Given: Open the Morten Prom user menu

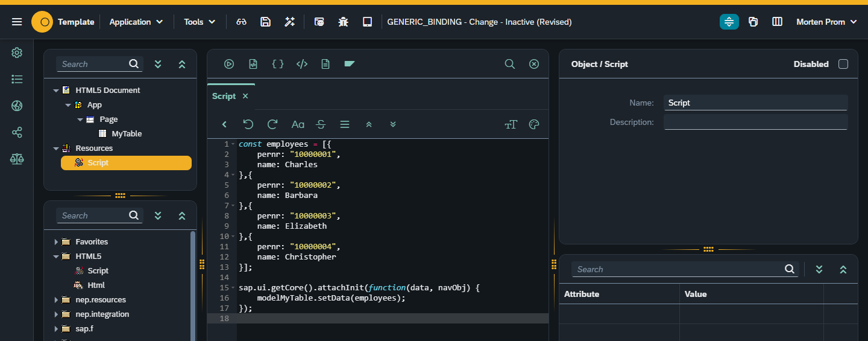Looking at the screenshot, I should coord(826,22).
